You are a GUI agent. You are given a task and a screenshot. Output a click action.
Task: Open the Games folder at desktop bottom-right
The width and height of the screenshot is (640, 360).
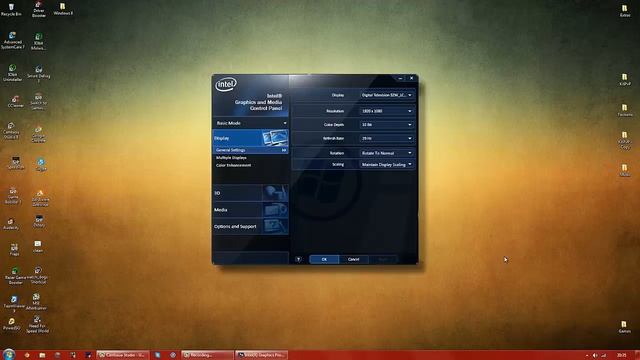[x=624, y=327]
